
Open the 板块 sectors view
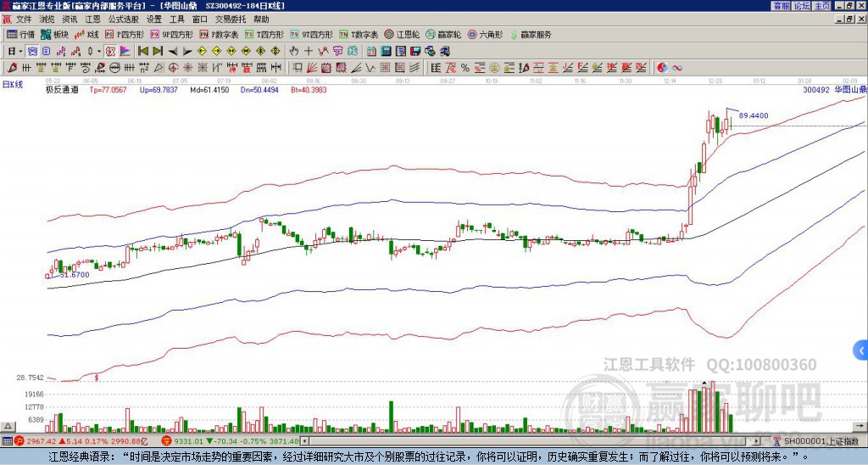click(54, 34)
